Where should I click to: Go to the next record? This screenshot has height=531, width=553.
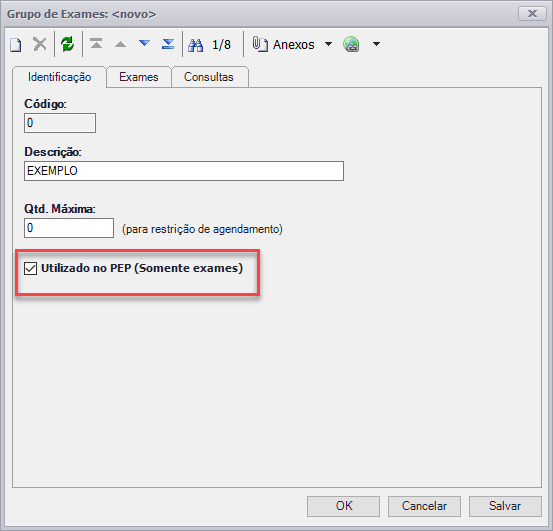(145, 43)
